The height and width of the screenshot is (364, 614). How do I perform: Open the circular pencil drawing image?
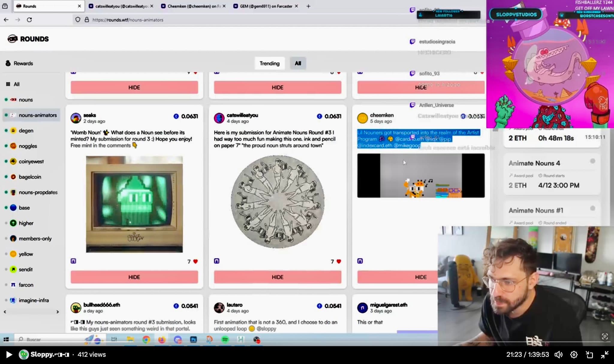(x=278, y=201)
